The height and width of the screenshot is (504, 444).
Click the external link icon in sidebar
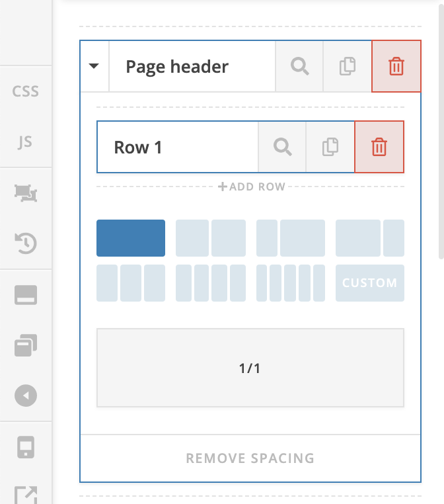coord(26,494)
